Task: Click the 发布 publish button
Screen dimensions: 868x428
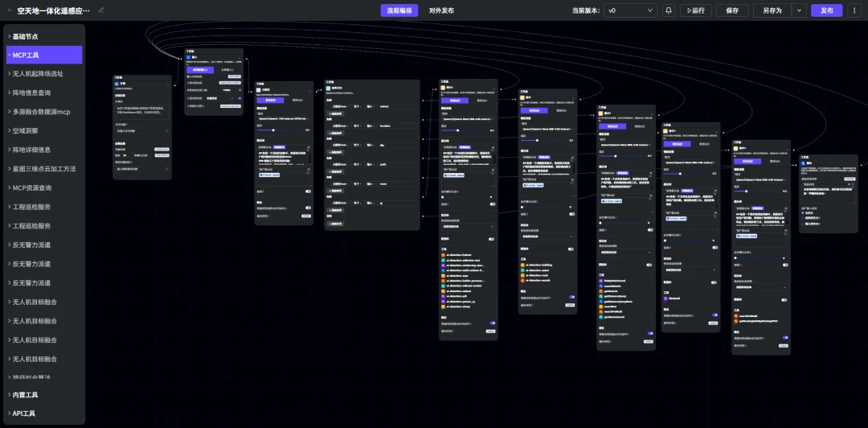Action: click(826, 10)
